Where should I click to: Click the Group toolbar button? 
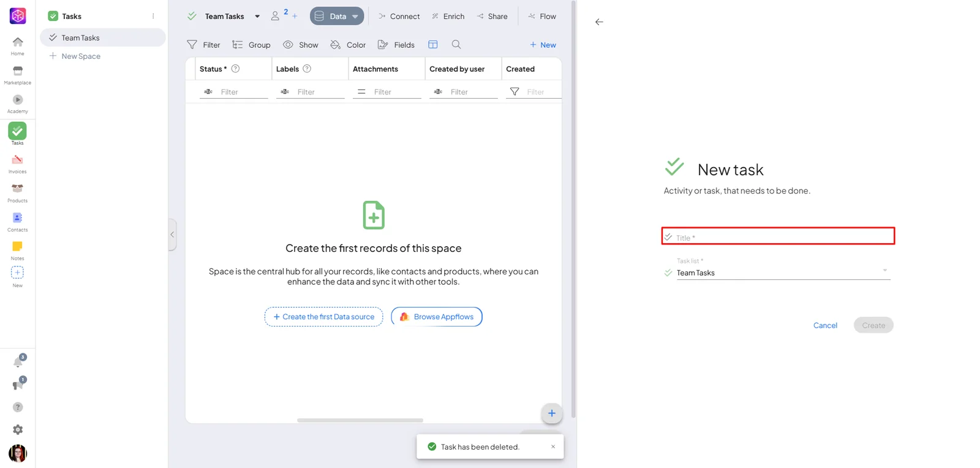[x=251, y=45]
